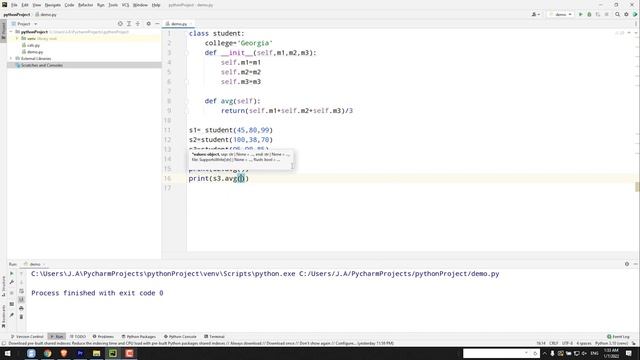Screen dimensions: 640x360
Task: Open Project panel options gear
Action: point(149,24)
